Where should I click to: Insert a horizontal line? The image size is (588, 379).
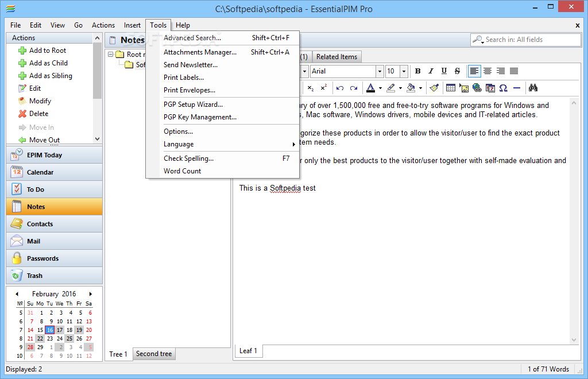(x=517, y=88)
